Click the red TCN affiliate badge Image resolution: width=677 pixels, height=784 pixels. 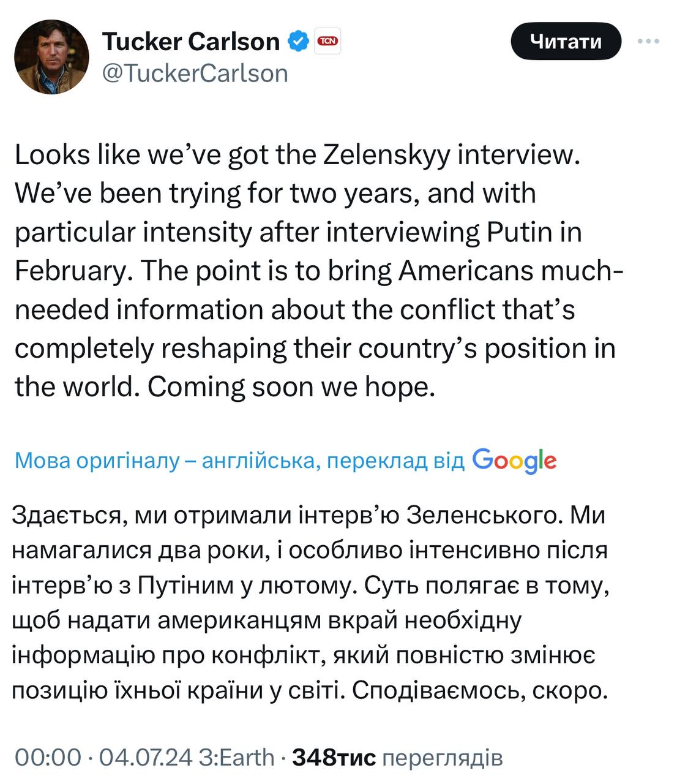327,41
